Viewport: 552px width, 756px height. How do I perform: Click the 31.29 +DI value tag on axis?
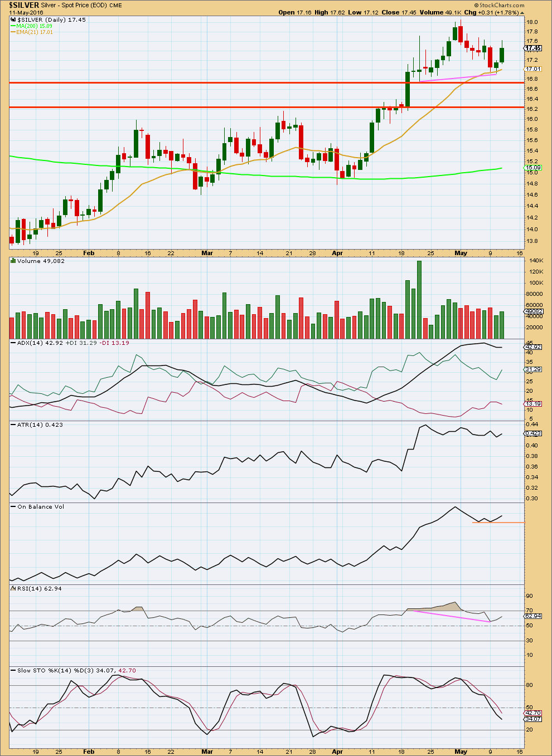533,369
